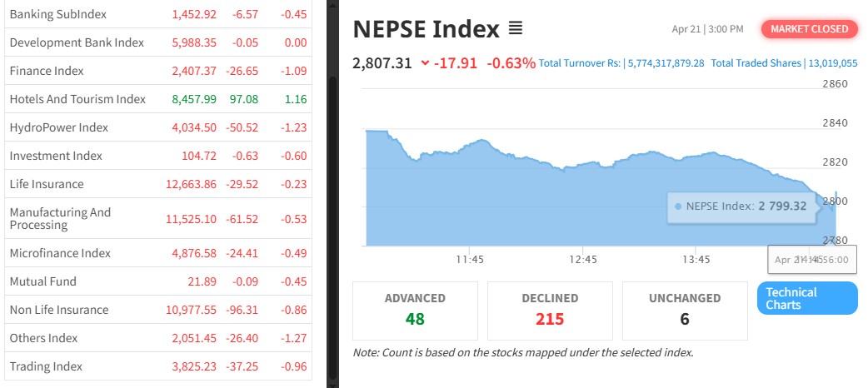Open Manufacturing And Processing index

60,219
